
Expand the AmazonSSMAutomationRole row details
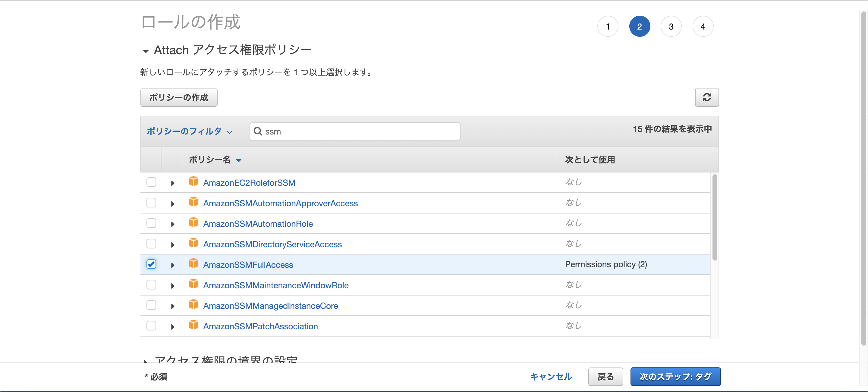pyautogui.click(x=172, y=224)
